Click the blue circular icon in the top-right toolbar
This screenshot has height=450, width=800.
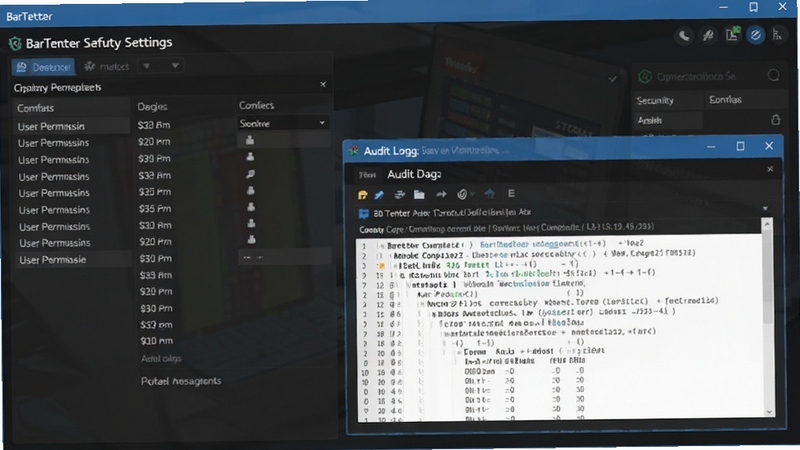(x=756, y=35)
